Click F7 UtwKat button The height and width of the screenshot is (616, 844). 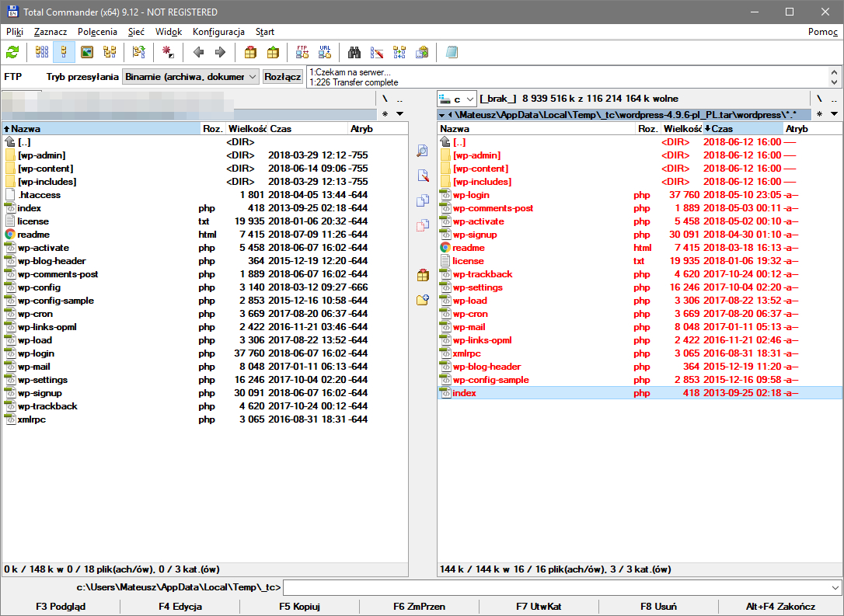coord(539,607)
